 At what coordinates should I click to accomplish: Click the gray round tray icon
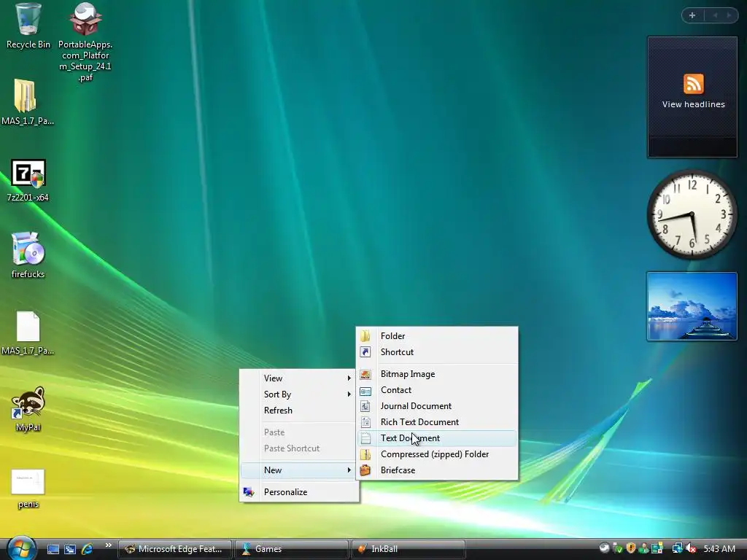604,548
